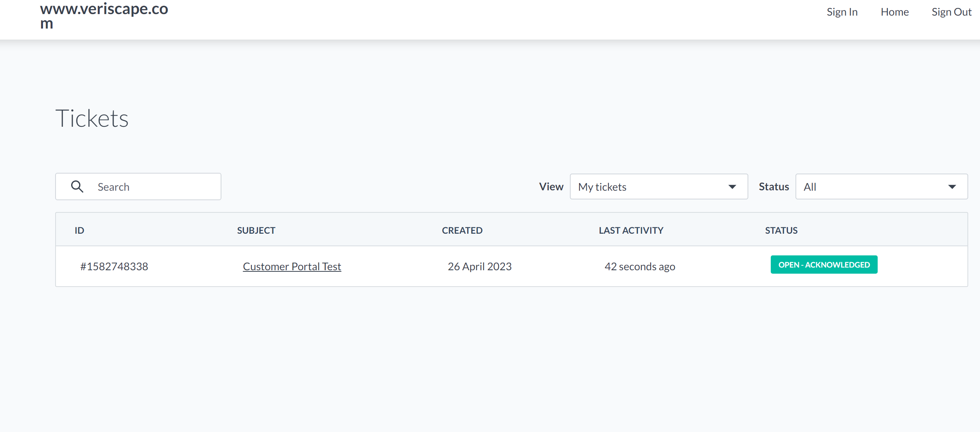Click Sign Out in the header
This screenshot has height=432, width=980.
[x=951, y=12]
